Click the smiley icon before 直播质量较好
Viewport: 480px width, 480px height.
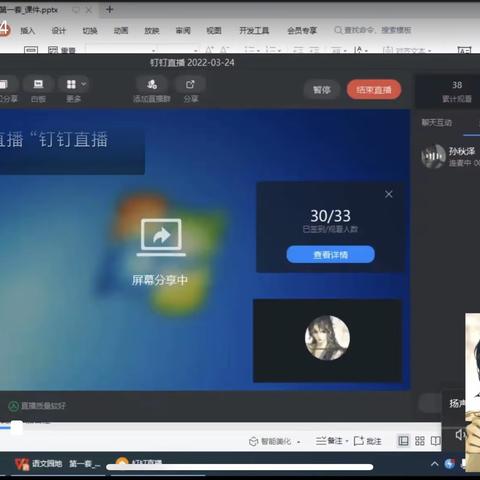[13, 406]
